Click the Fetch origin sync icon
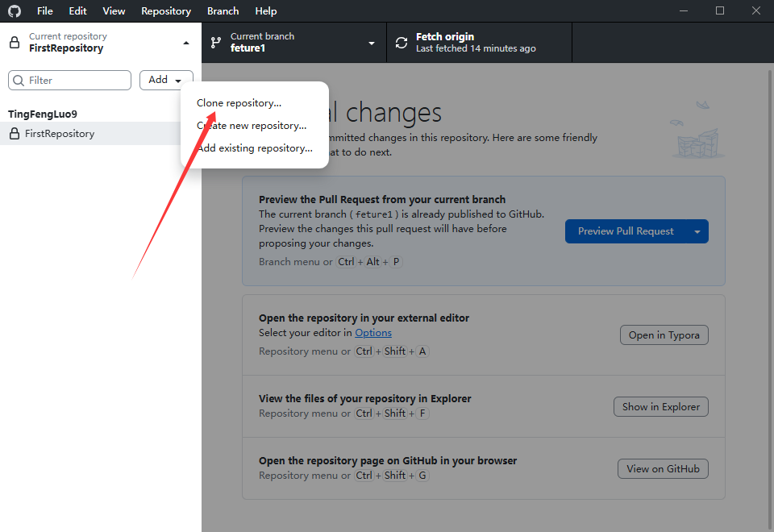Image resolution: width=774 pixels, height=532 pixels. pos(402,43)
